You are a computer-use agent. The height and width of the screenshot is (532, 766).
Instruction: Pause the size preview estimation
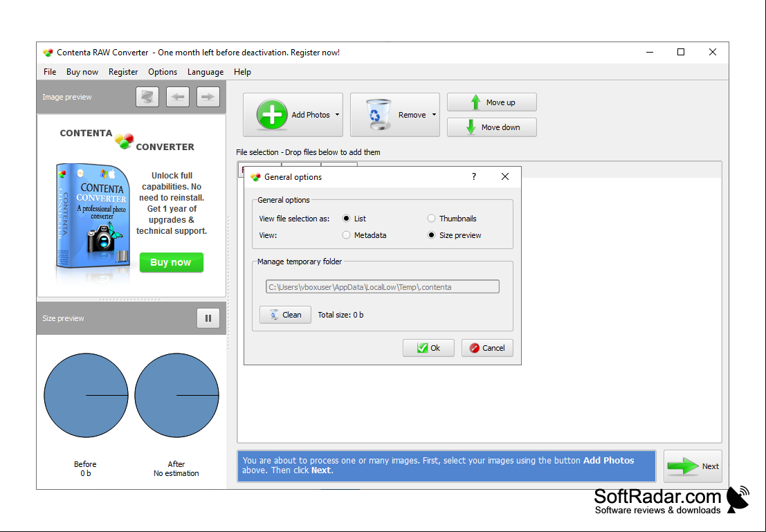208,318
